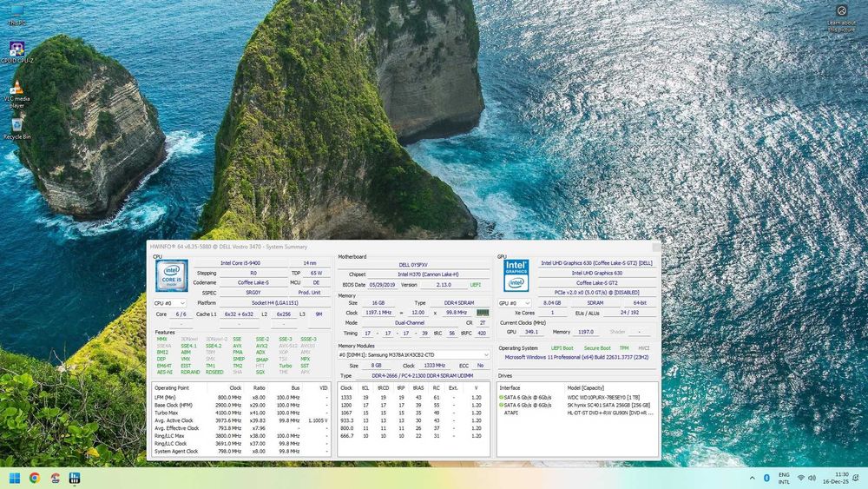Click 'Learn about this picture' icon

(x=841, y=17)
